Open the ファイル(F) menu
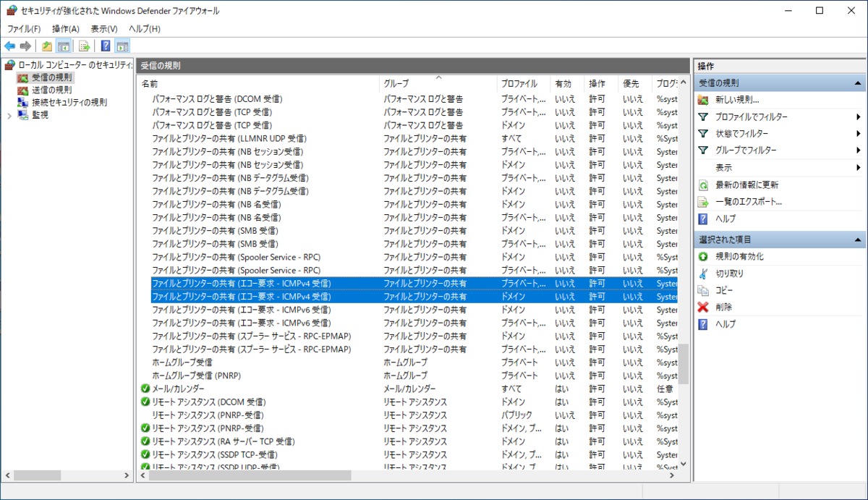This screenshot has width=868, height=500. (x=24, y=28)
